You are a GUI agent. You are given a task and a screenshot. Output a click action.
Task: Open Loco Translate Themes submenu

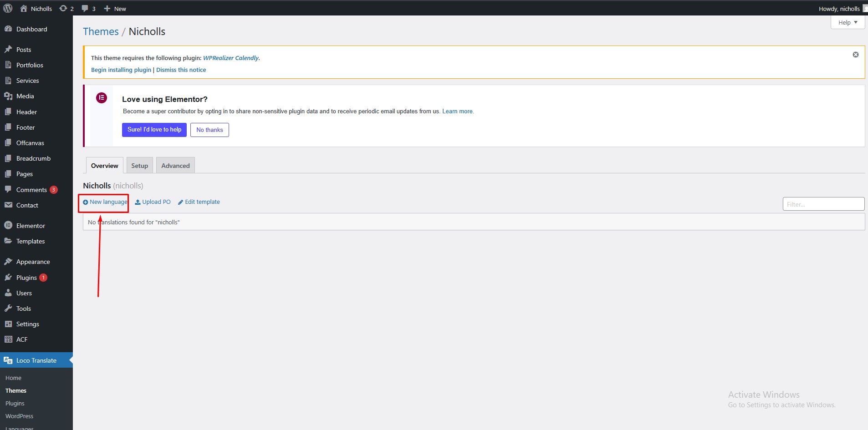pos(16,390)
